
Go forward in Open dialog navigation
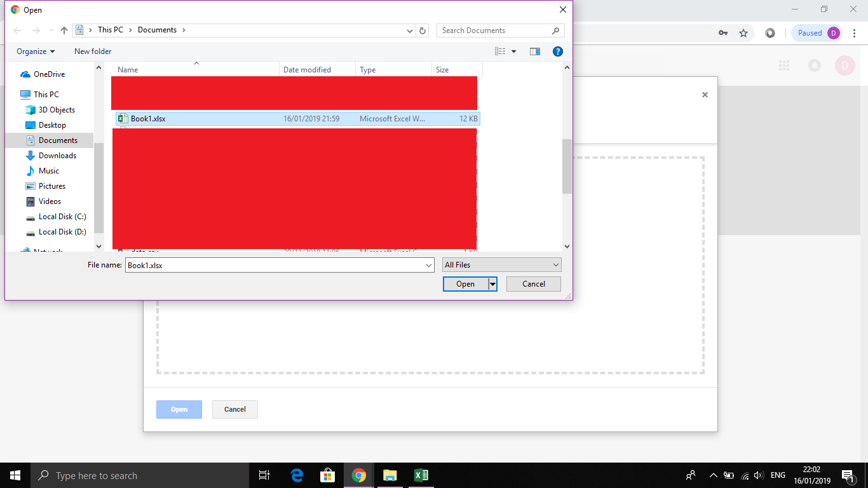(x=36, y=30)
